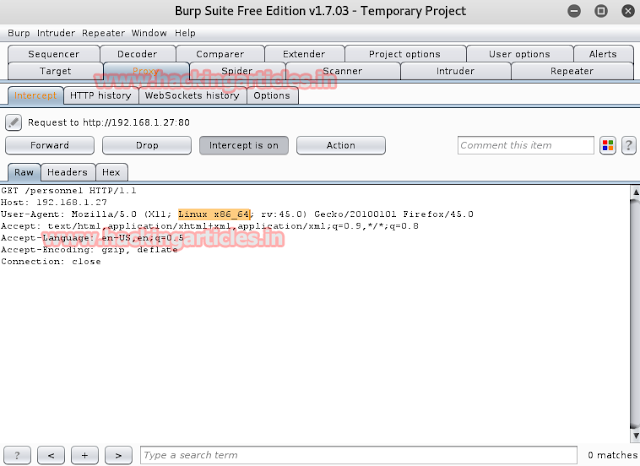Drop the intercepted request
The width and height of the screenshot is (640, 466).
coord(147,146)
